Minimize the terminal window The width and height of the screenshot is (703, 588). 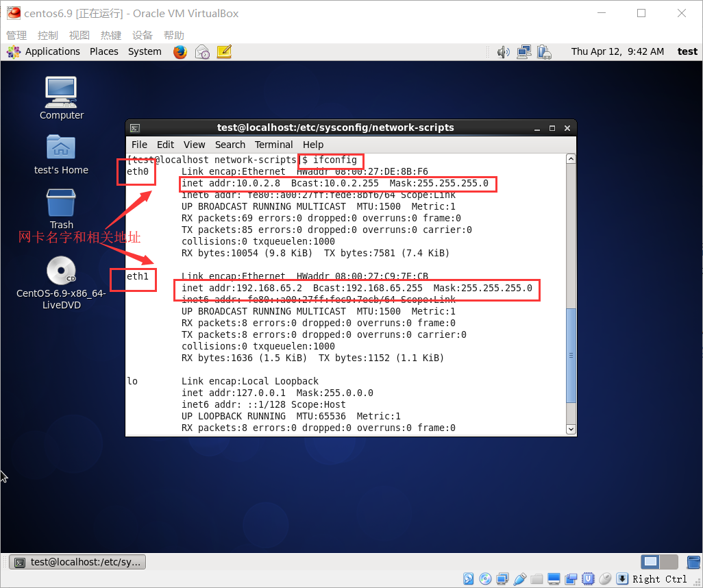click(x=537, y=128)
